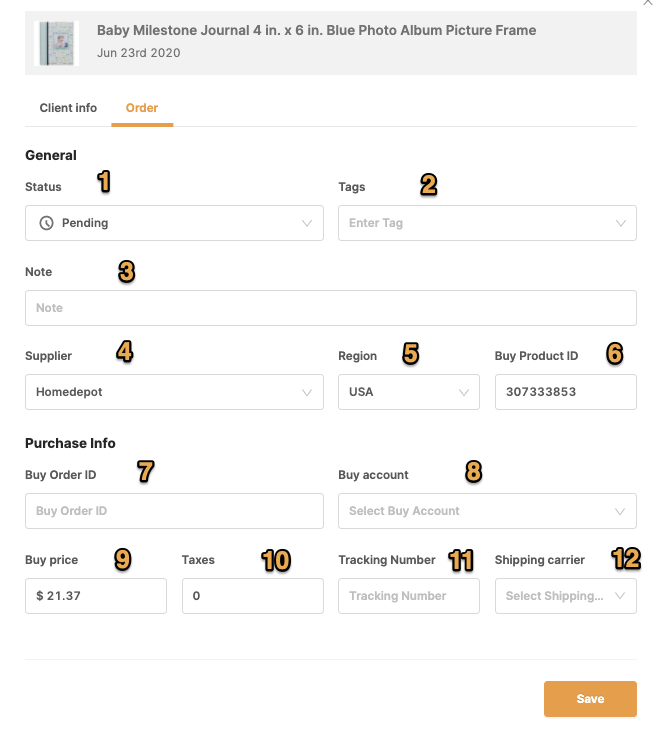Click the Tracking Number input field
667x729 pixels.
tap(409, 596)
